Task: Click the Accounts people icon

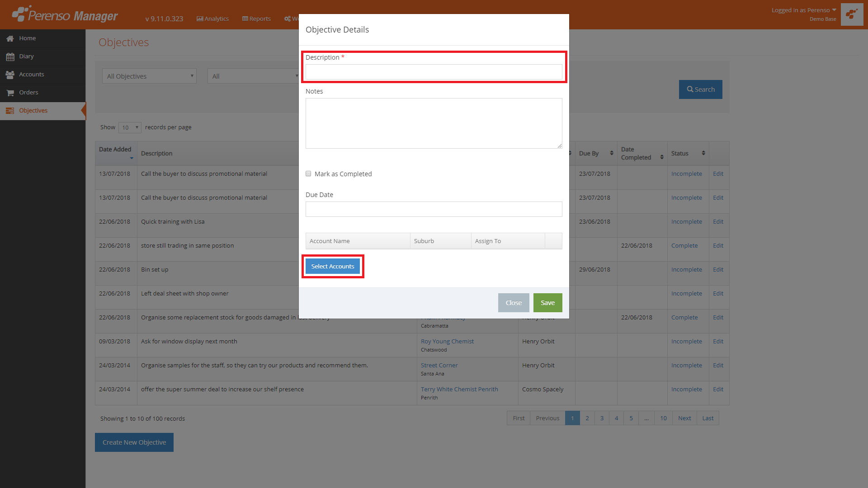Action: (10, 75)
